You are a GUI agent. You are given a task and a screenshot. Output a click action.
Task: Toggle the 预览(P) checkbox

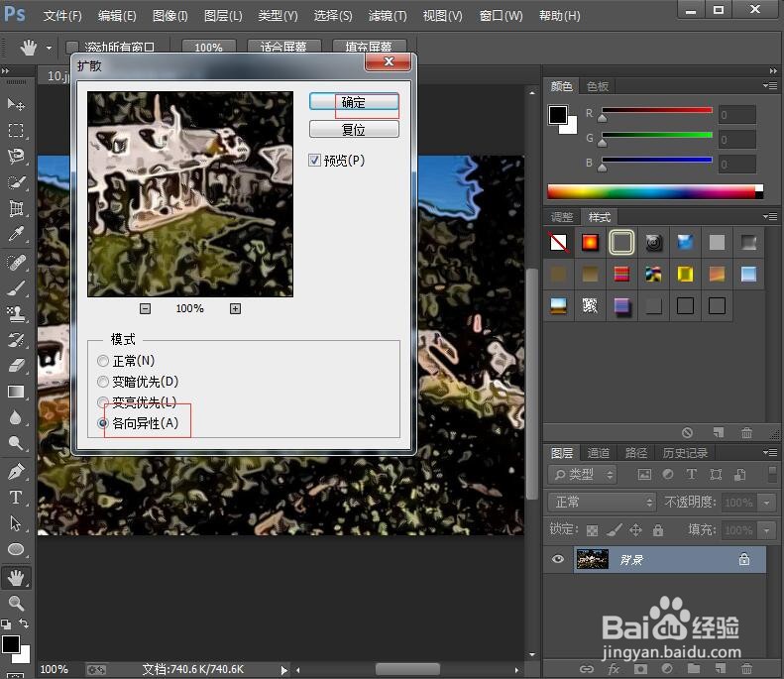pos(314,160)
